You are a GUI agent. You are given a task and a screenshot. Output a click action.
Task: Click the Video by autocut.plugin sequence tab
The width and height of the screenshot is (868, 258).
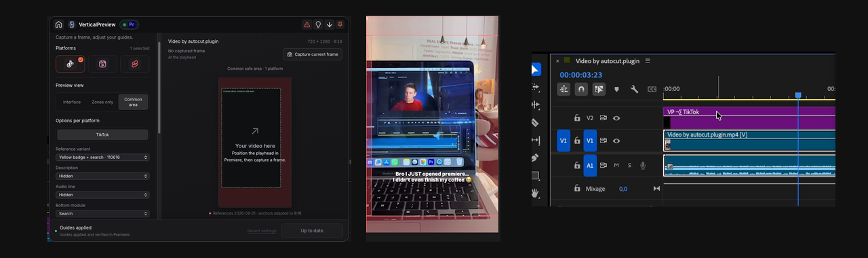click(607, 61)
